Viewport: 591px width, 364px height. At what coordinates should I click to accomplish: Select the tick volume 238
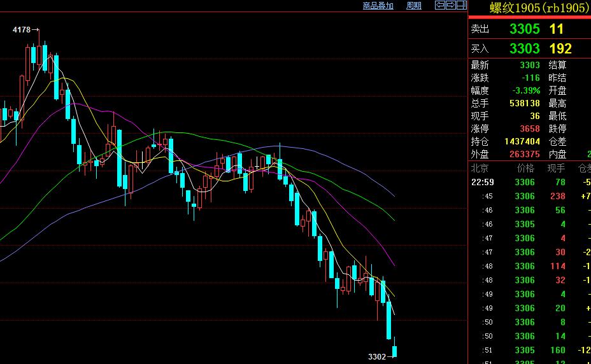pyautogui.click(x=557, y=197)
